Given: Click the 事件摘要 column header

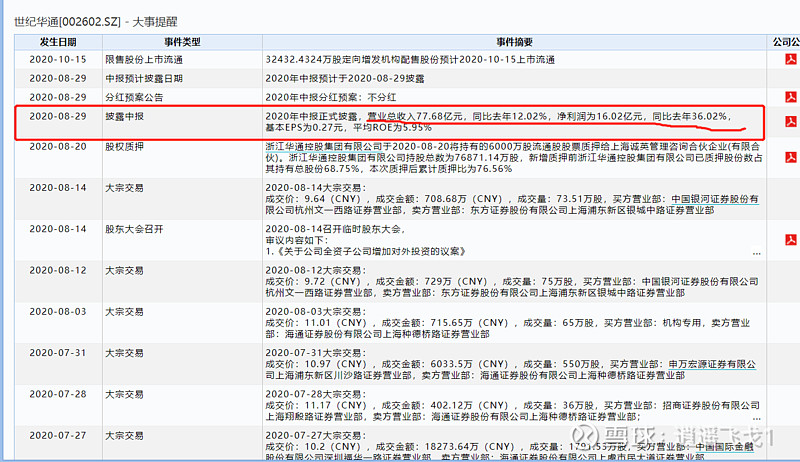Looking at the screenshot, I should pos(514,42).
